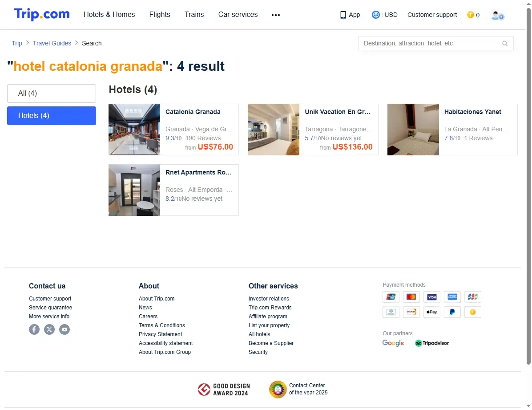Open the Car services menu item
The width and height of the screenshot is (532, 410).
coord(238,15)
